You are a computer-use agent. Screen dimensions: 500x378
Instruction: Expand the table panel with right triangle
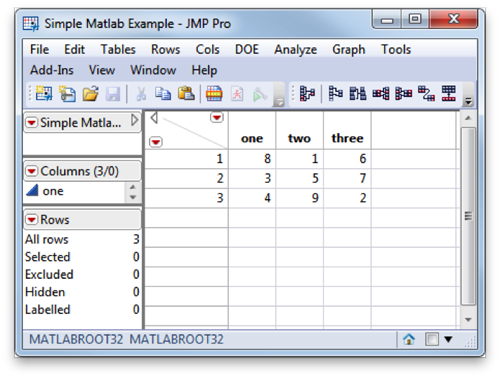point(135,120)
